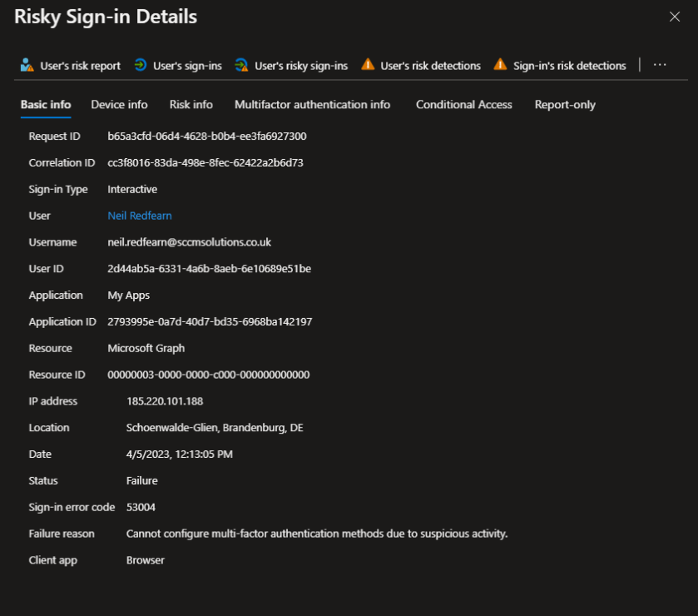Click the warning icon beside Sign-in's risk detections
The height and width of the screenshot is (616, 698).
500,64
